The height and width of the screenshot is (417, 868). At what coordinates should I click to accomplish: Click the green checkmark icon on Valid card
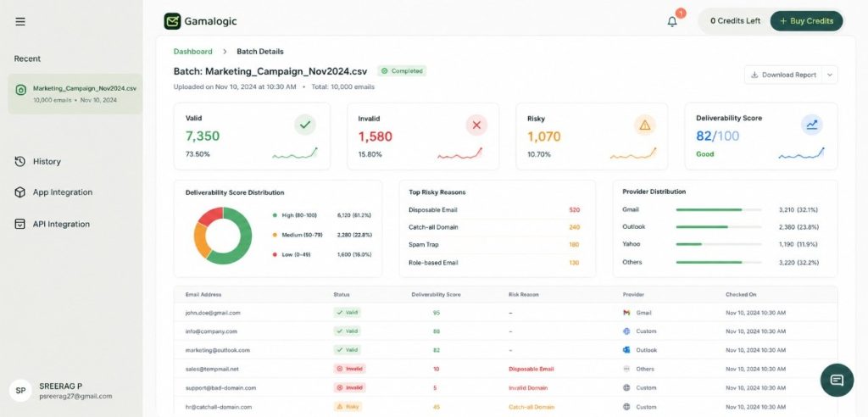coord(305,125)
